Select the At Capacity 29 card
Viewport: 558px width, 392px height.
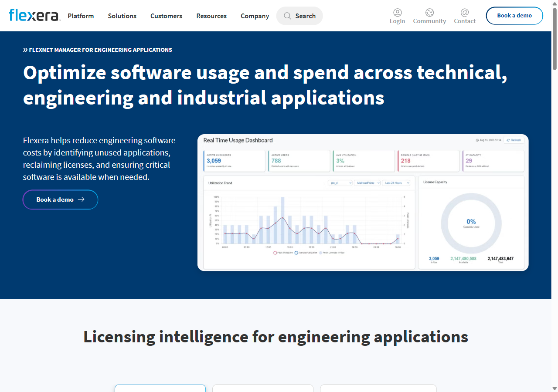point(493,161)
